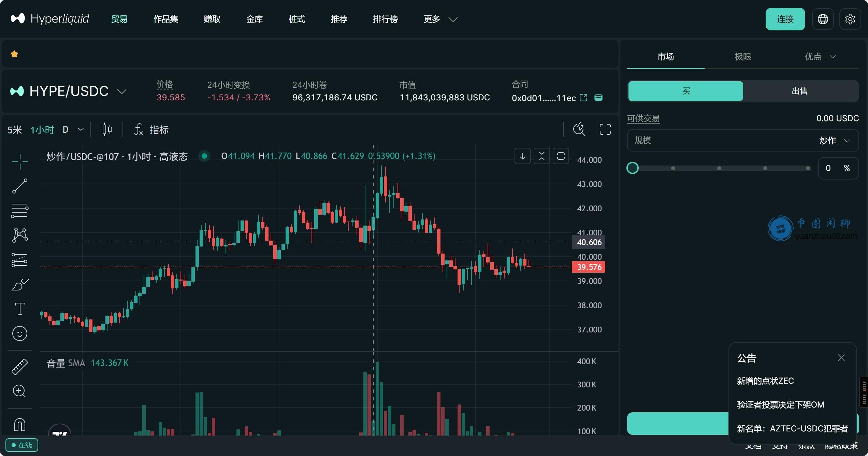The image size is (868, 456).
Task: Toggle the Buy side button
Action: click(x=685, y=91)
